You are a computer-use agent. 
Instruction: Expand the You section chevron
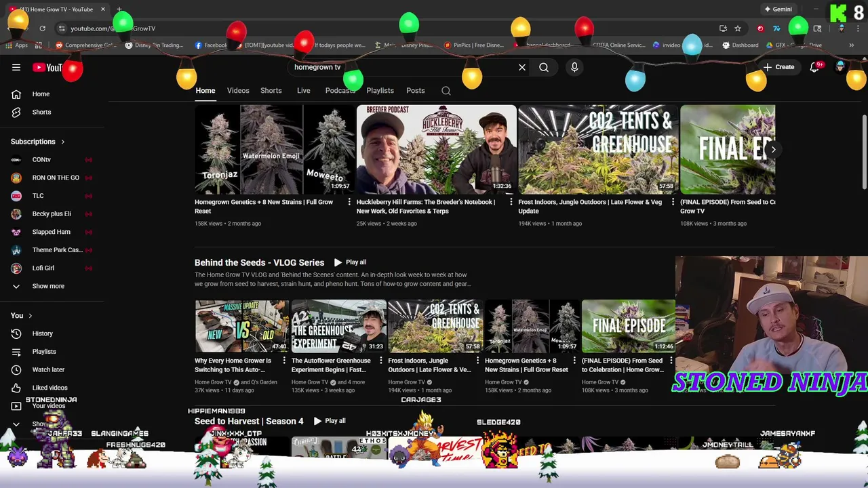coord(30,316)
